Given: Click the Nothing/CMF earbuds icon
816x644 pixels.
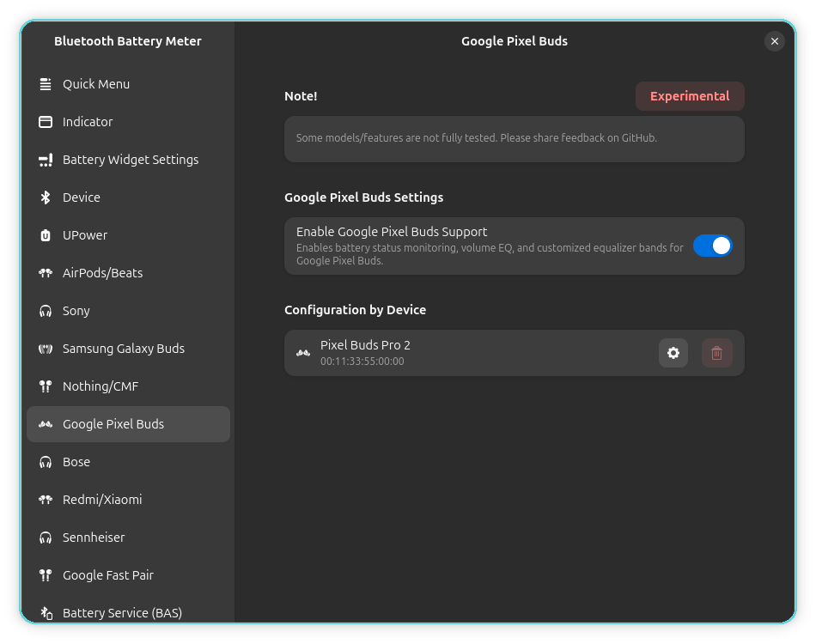Looking at the screenshot, I should tap(46, 386).
